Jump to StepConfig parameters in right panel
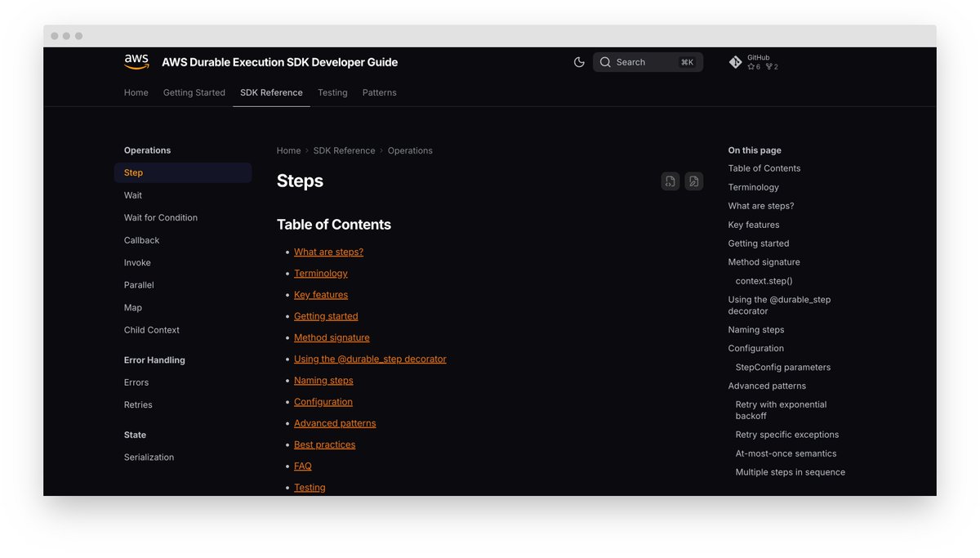980x558 pixels. point(783,368)
